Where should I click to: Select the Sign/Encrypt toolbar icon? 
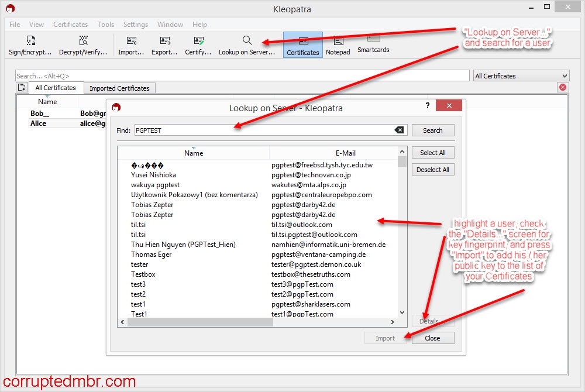29,44
